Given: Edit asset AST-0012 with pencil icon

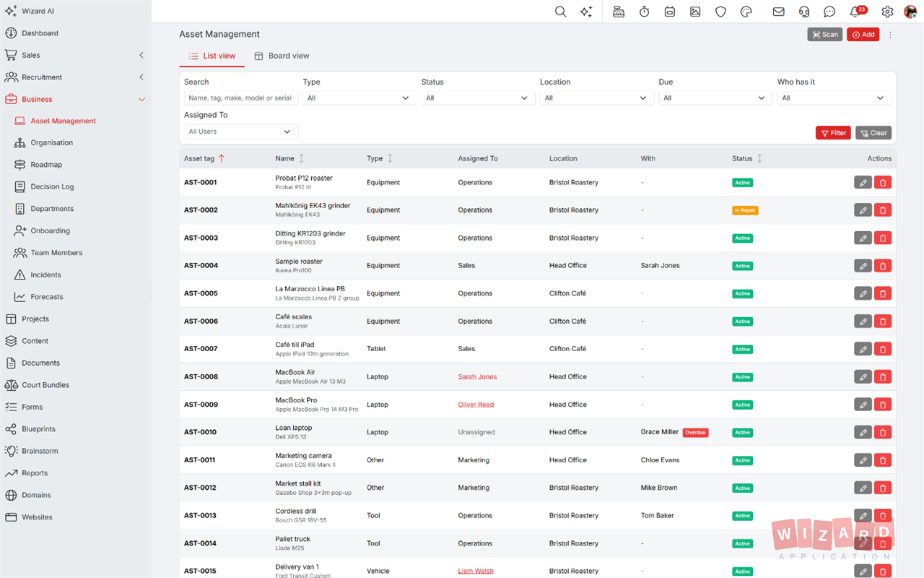Looking at the screenshot, I should [863, 488].
